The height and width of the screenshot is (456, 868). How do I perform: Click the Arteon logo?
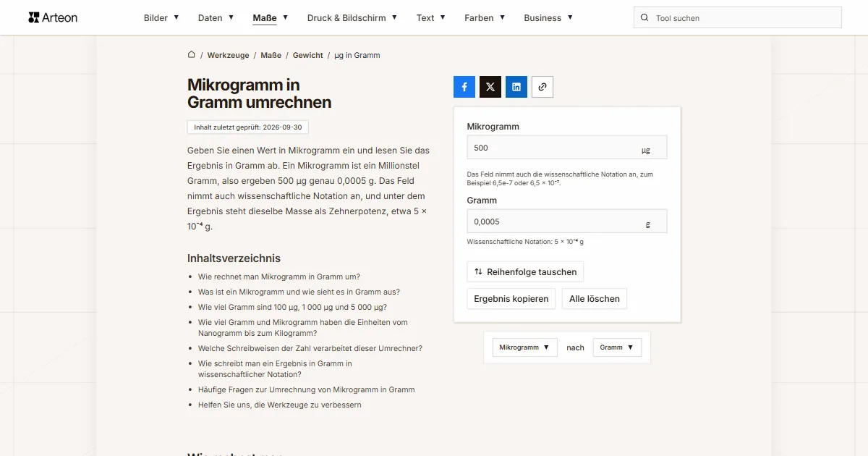pos(53,17)
